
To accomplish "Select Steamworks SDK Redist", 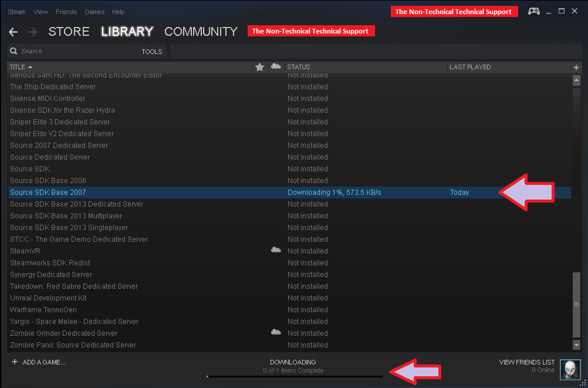I will coord(50,262).
